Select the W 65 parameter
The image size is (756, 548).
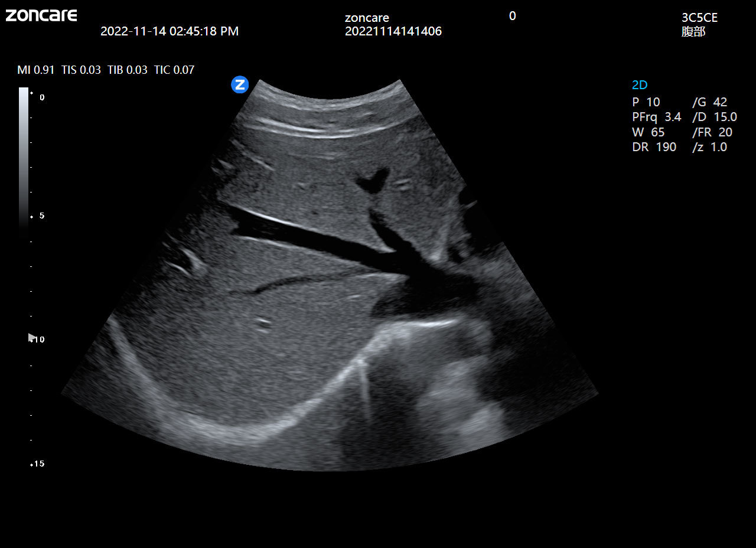[648, 132]
